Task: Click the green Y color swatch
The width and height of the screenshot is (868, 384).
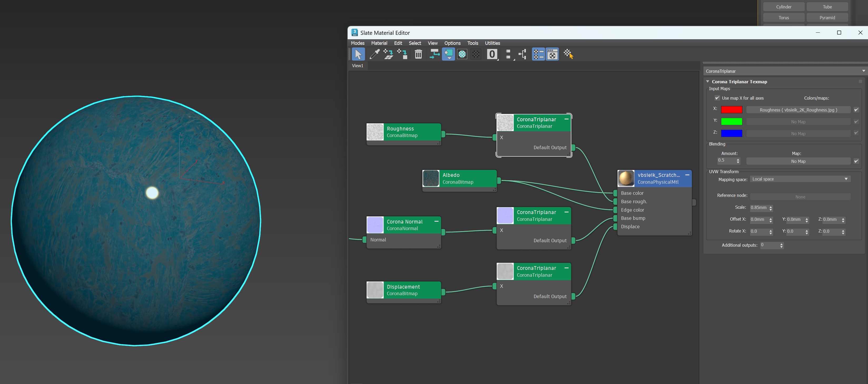Action: 731,122
